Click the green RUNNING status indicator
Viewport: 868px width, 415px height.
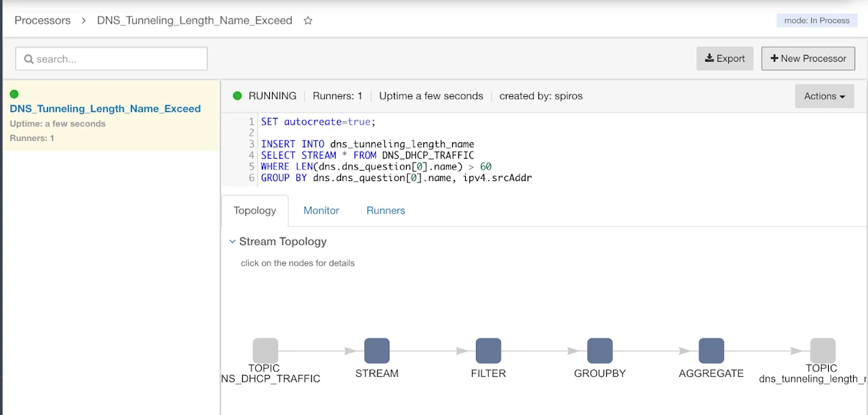click(x=237, y=96)
